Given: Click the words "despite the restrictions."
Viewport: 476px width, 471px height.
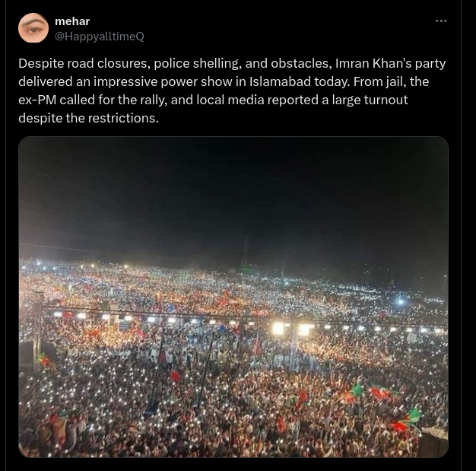Looking at the screenshot, I should (x=88, y=118).
